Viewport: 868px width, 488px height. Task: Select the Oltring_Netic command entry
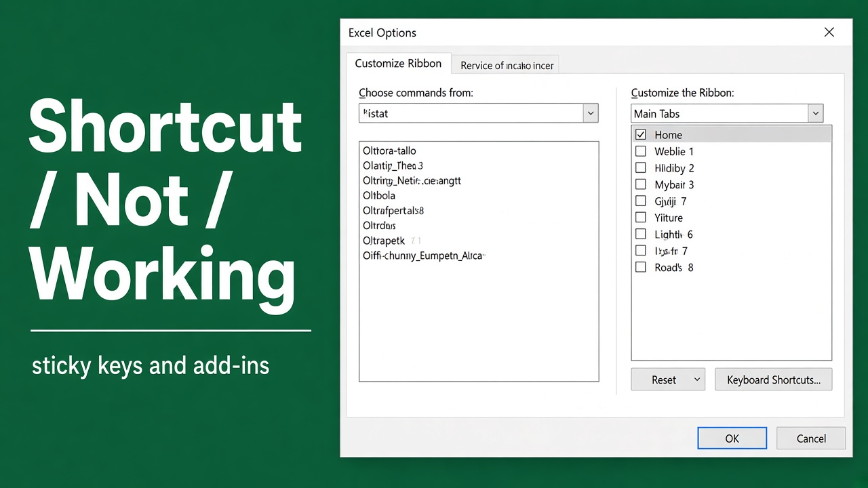coord(412,181)
